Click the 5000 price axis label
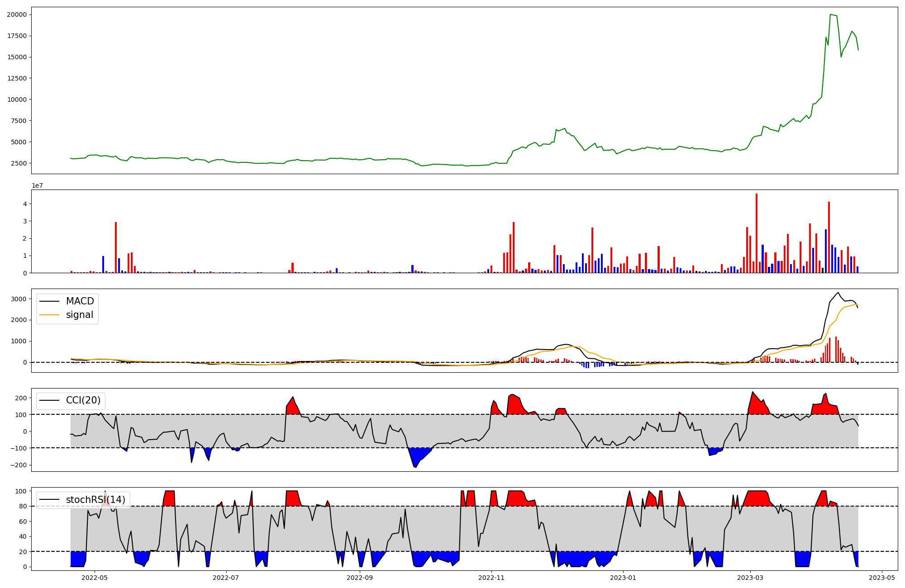 pyautogui.click(x=18, y=142)
